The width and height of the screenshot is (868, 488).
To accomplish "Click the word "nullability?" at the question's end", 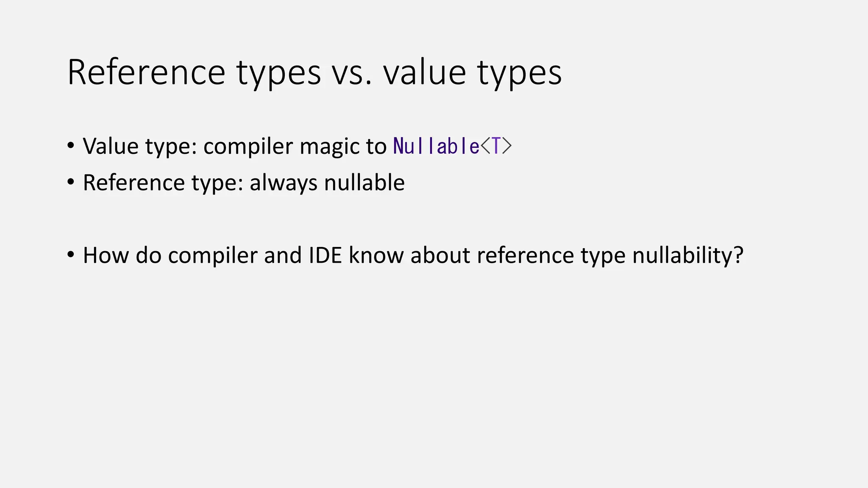I will tap(688, 256).
